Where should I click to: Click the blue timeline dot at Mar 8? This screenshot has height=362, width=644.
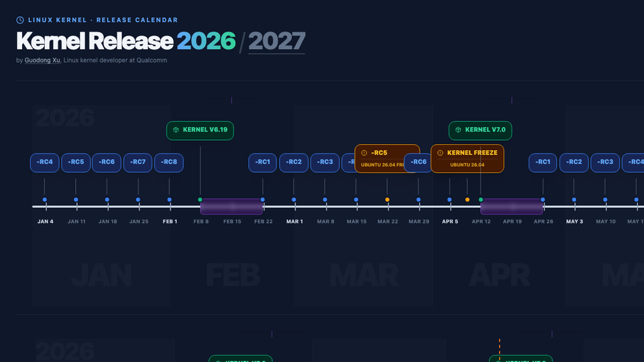[325, 200]
